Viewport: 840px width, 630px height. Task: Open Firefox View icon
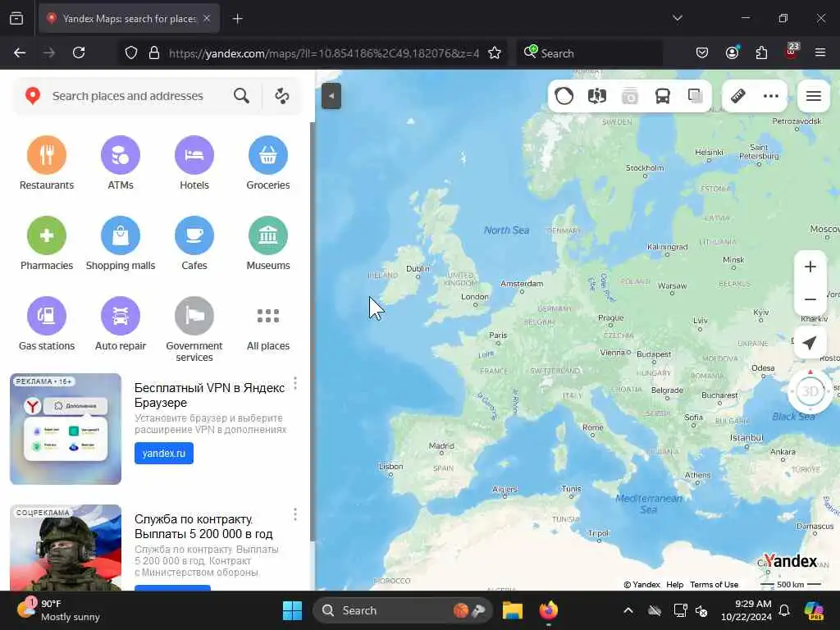click(16, 19)
